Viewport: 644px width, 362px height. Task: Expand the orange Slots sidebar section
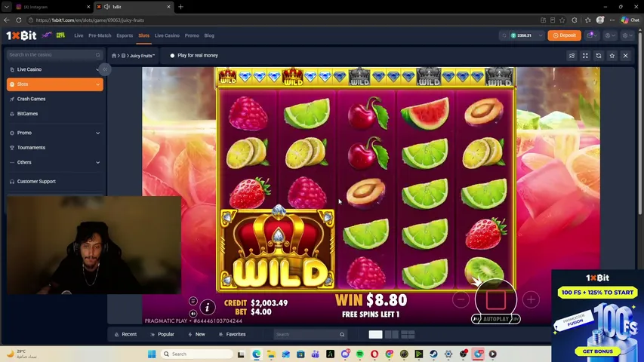[54, 84]
